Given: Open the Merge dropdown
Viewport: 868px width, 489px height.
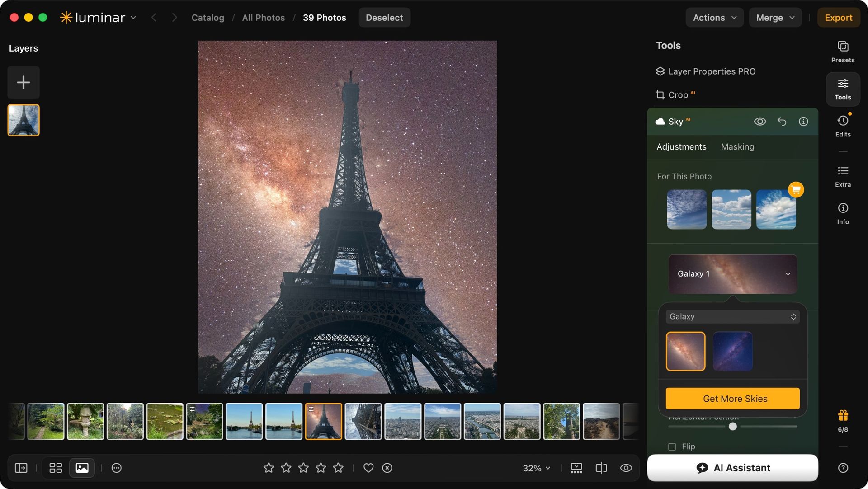Looking at the screenshot, I should [775, 18].
